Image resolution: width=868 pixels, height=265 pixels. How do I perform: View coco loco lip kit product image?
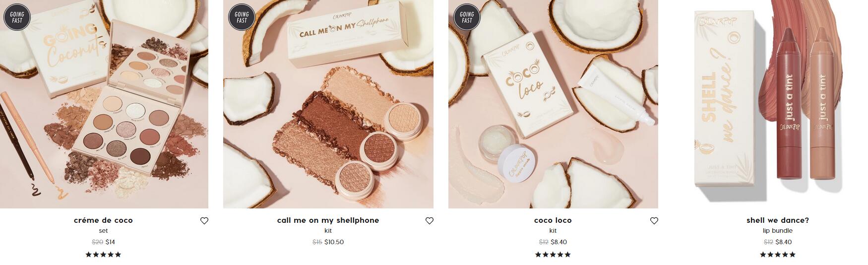(553, 104)
